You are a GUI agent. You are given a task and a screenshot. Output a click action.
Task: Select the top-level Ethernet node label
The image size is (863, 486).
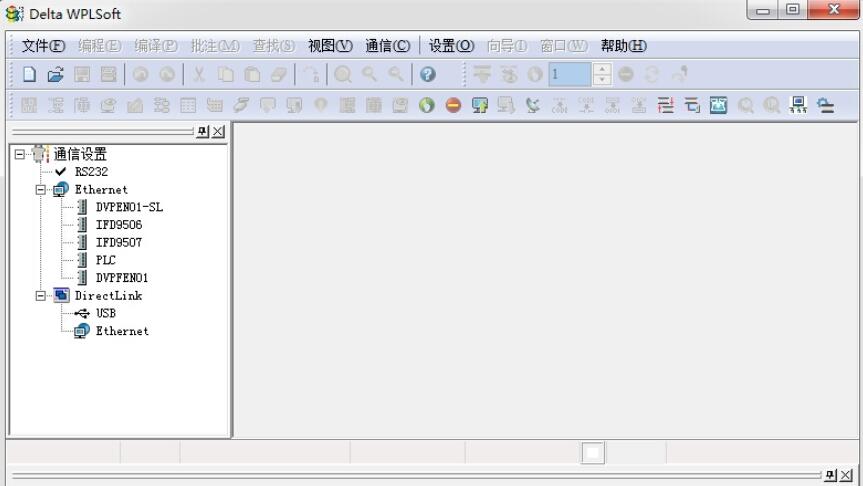coord(101,189)
